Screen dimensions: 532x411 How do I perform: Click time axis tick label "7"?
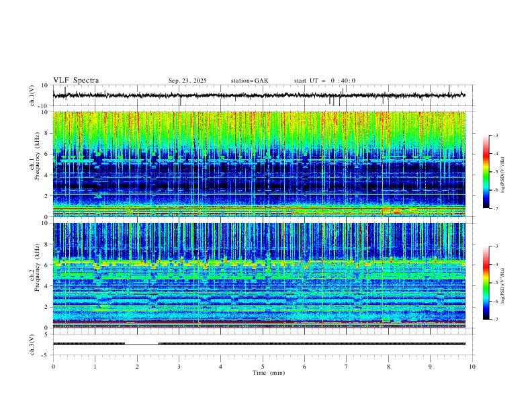coord(347,367)
